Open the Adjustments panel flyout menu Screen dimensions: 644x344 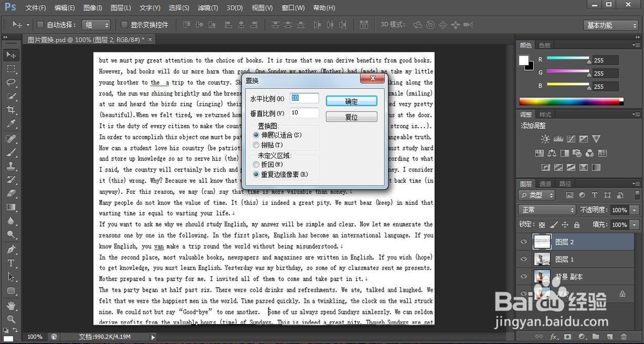636,114
